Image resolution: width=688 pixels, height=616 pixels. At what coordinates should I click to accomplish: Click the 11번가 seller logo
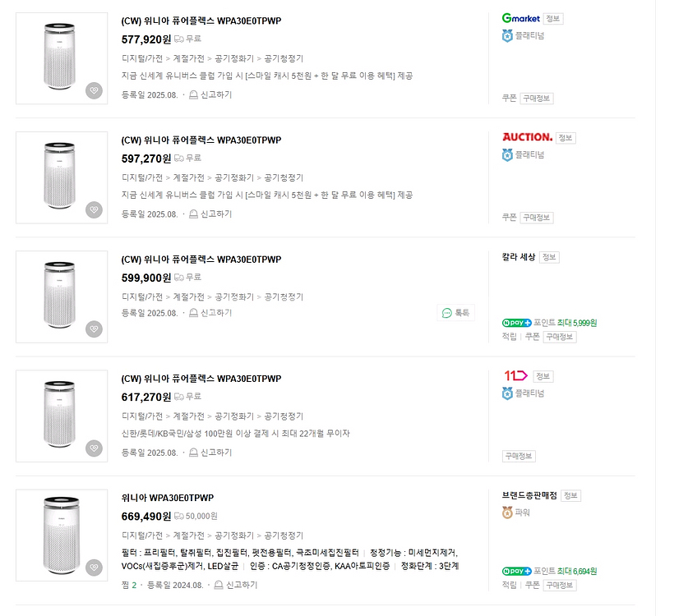pos(515,375)
